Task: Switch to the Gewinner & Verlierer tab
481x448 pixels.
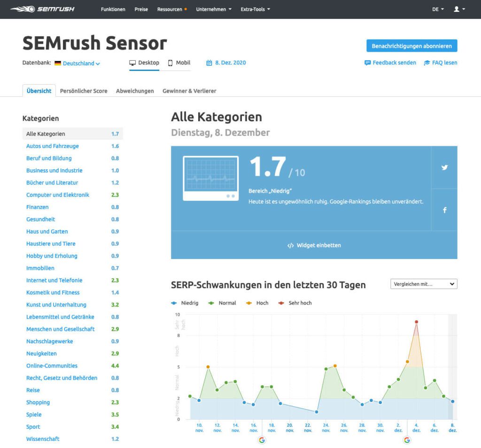Action: pos(189,91)
